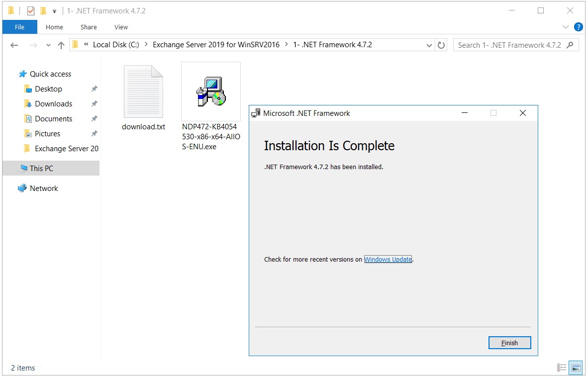Close the .NET Framework installer dialog
Screen dimensions: 588x377
(523, 113)
